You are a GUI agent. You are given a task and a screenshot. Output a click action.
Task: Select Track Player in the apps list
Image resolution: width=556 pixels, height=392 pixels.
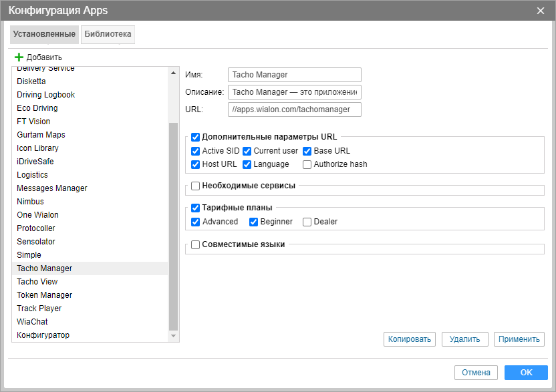coord(39,309)
